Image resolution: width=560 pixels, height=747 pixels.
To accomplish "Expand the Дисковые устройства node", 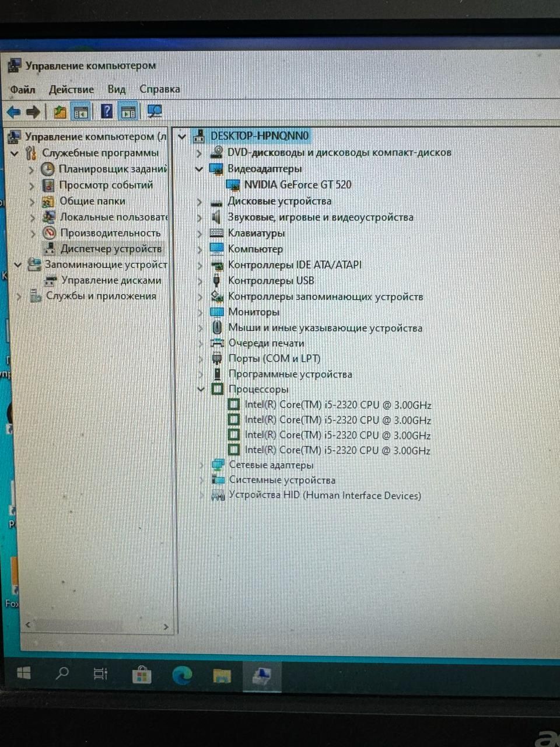I will pyautogui.click(x=199, y=202).
